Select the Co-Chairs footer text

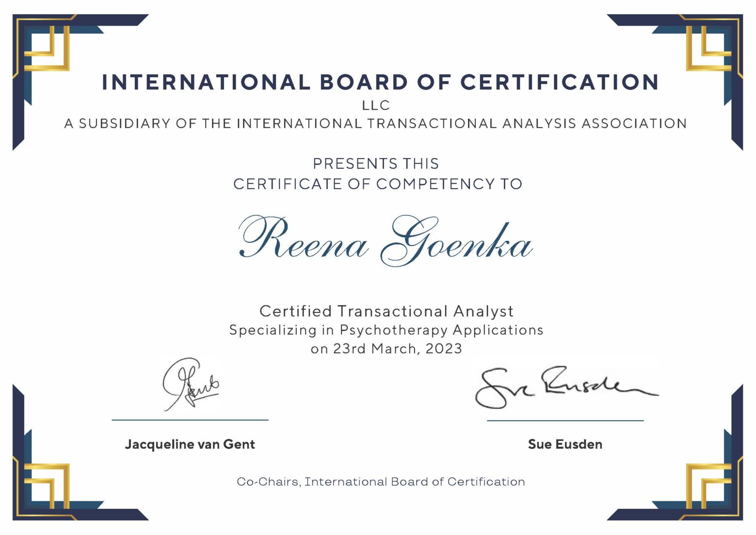tap(380, 482)
